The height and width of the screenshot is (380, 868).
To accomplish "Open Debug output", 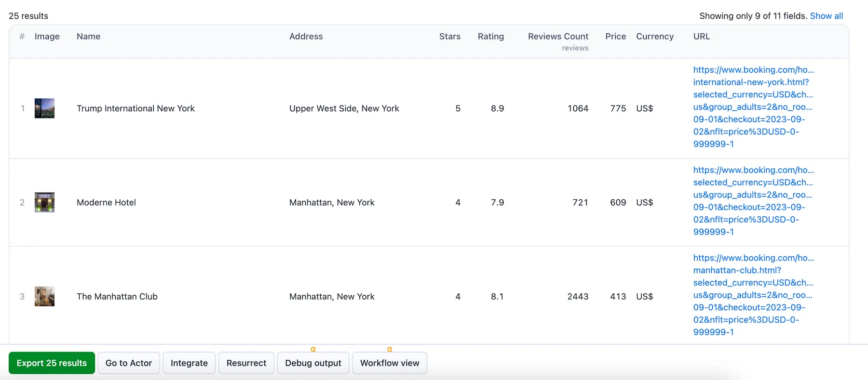I will click(x=313, y=363).
